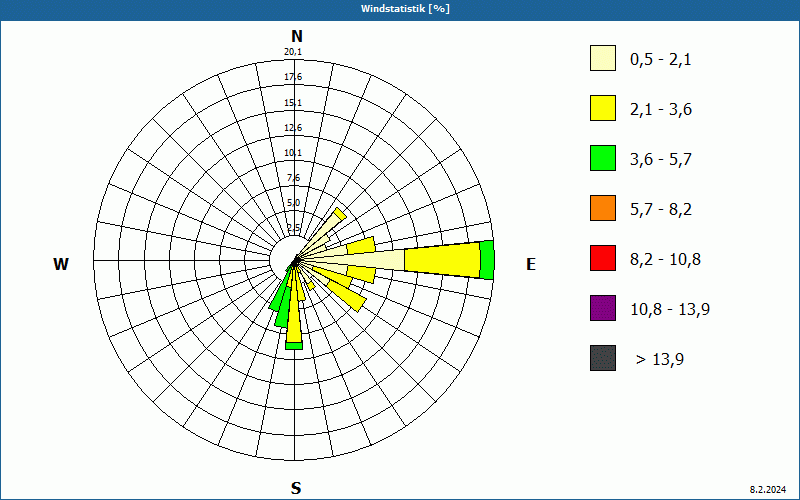Click the legend label '8,2 - 10,8'

point(665,260)
